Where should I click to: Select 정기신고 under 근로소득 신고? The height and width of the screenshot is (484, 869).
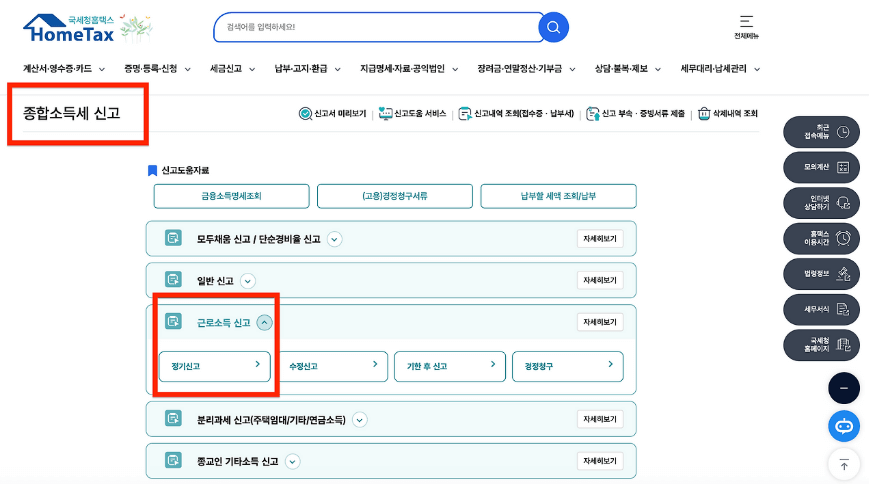214,366
